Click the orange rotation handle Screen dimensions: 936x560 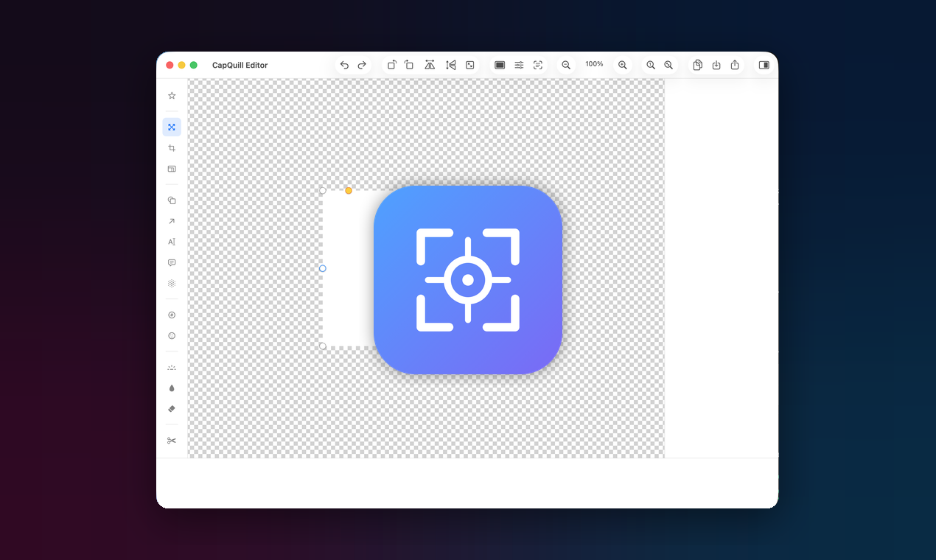click(349, 191)
